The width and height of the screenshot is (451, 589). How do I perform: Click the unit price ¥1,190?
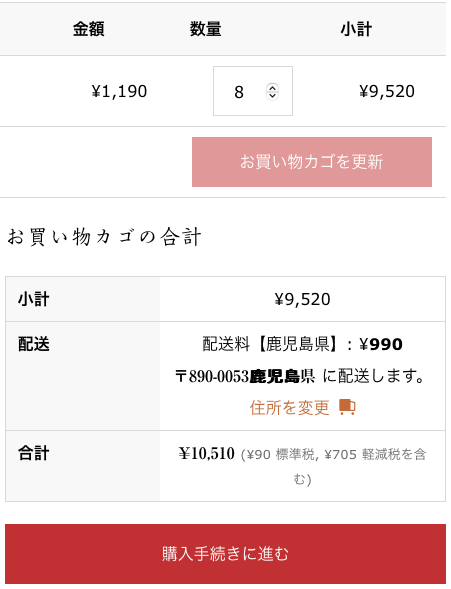[119, 91]
